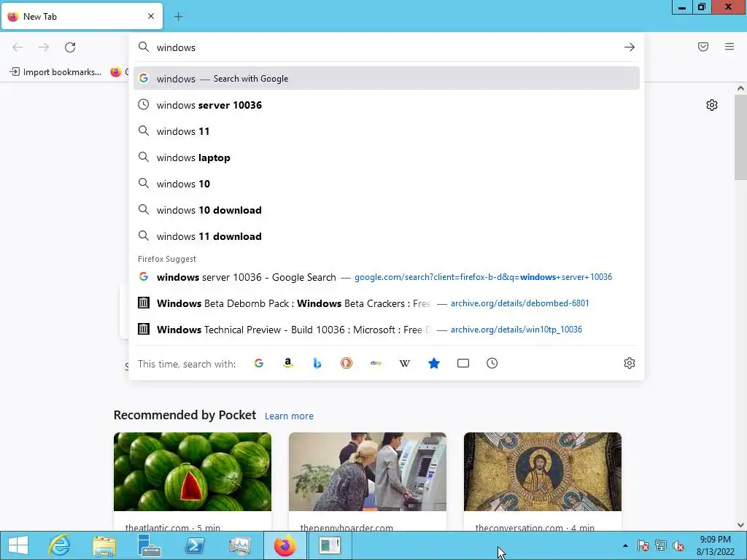Open Server Manager from the taskbar

tap(149, 545)
